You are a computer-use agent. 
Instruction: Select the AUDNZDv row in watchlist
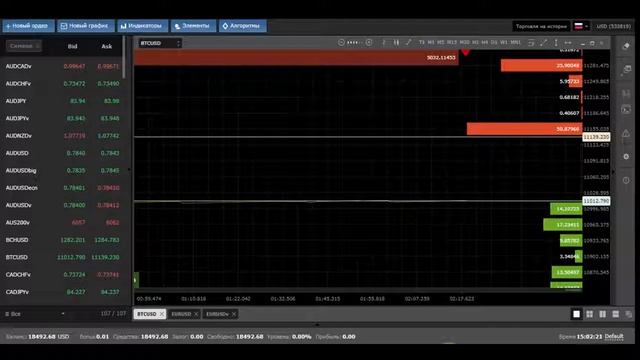[62, 136]
